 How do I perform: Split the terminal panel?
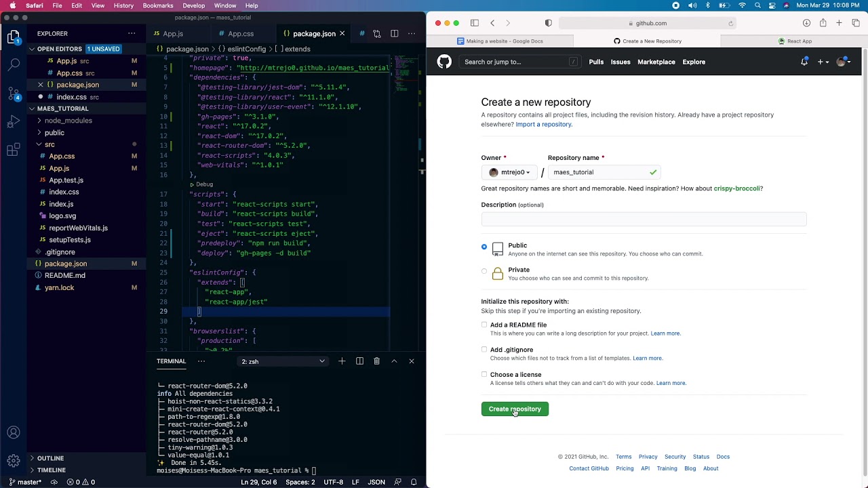(x=359, y=361)
